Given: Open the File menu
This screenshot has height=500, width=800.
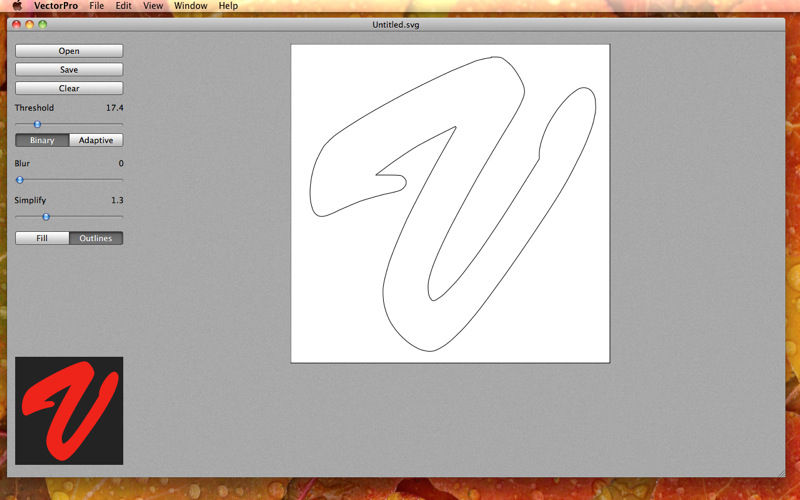Looking at the screenshot, I should pos(96,6).
